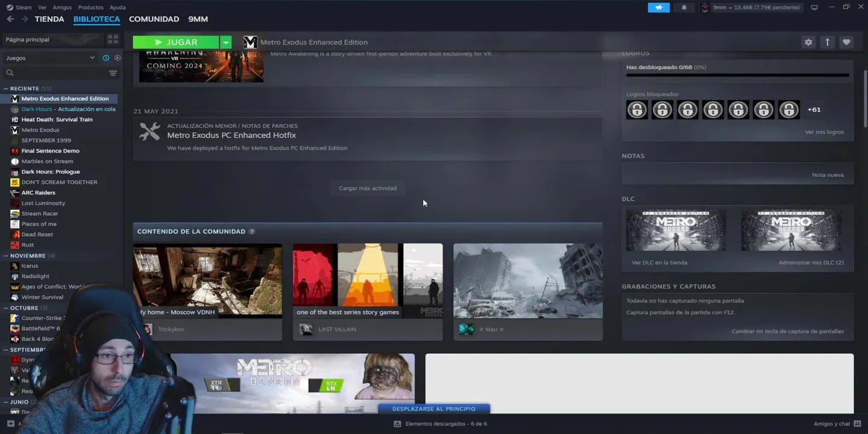The image size is (868, 434).
Task: Open the notifications bell
Action: pyautogui.click(x=684, y=7)
